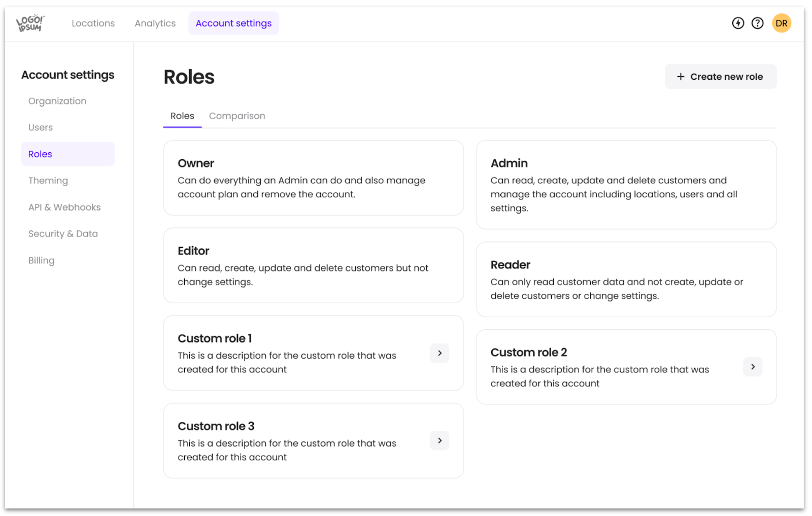Select the Roles tab under heading
Viewport: 812px width, 516px height.
pos(182,116)
